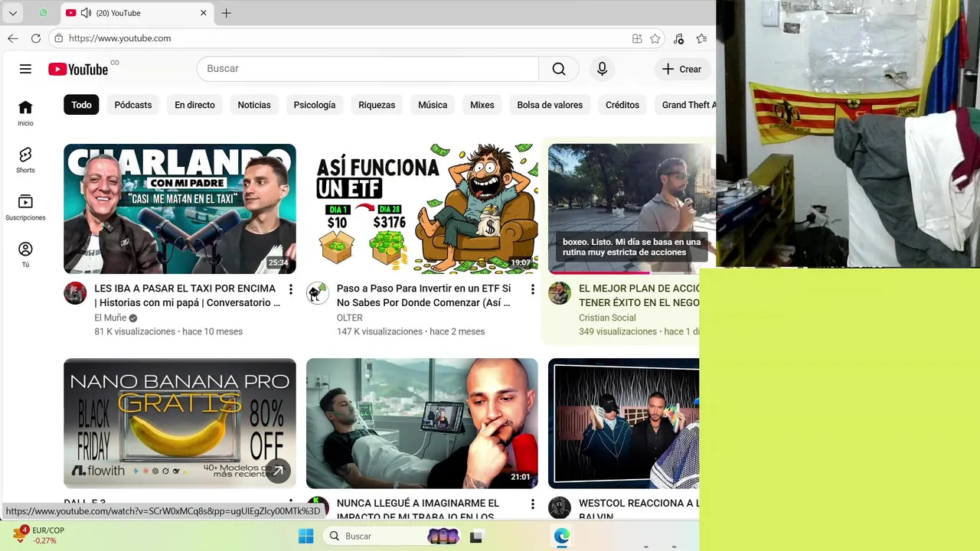980x551 pixels.
Task: Open the Así funciona un ETF thumbnail
Action: (x=422, y=209)
